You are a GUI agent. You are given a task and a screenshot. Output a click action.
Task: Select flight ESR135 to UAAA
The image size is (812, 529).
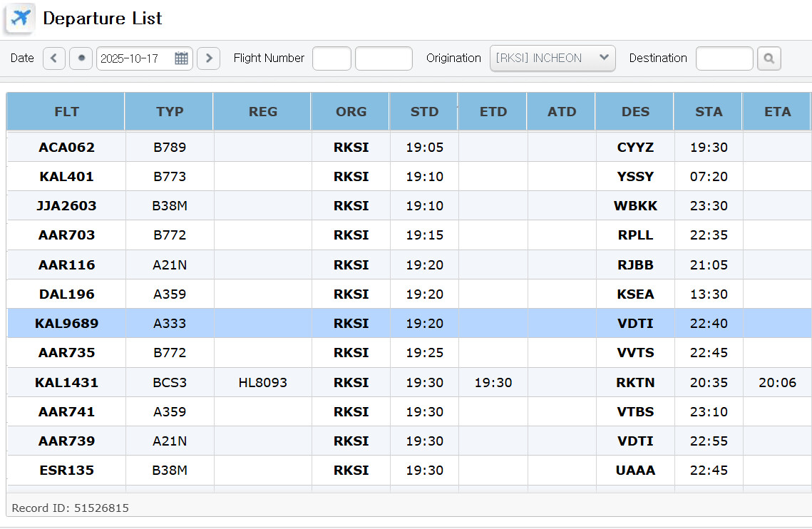coord(67,470)
